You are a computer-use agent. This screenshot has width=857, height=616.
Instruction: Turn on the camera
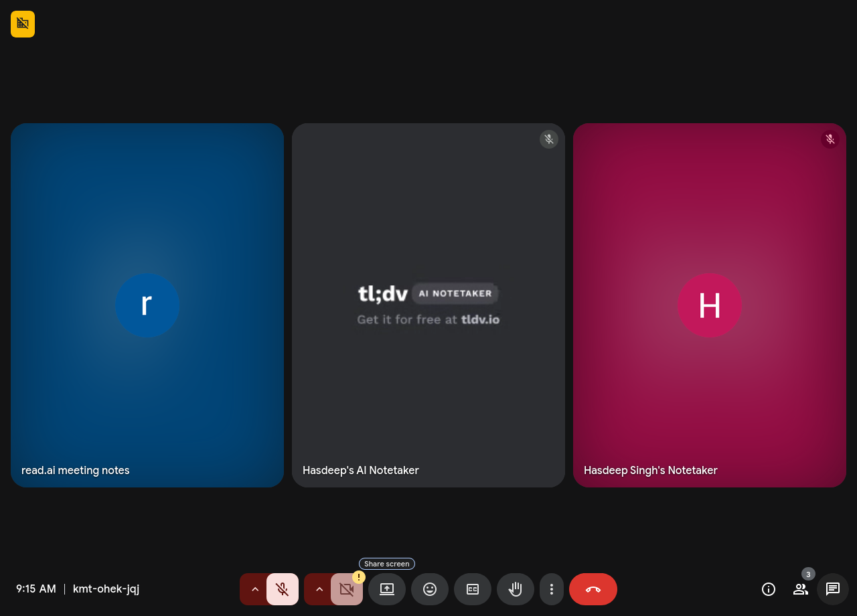(346, 590)
